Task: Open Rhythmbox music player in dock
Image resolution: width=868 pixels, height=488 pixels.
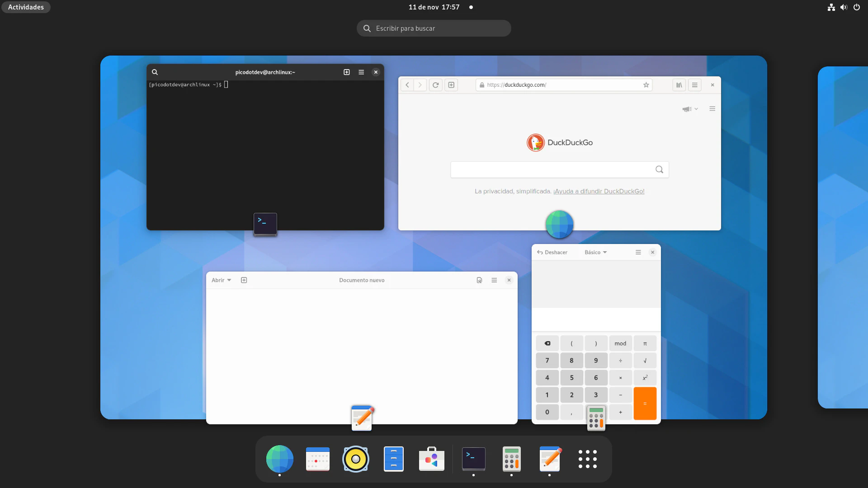Action: coord(356,459)
